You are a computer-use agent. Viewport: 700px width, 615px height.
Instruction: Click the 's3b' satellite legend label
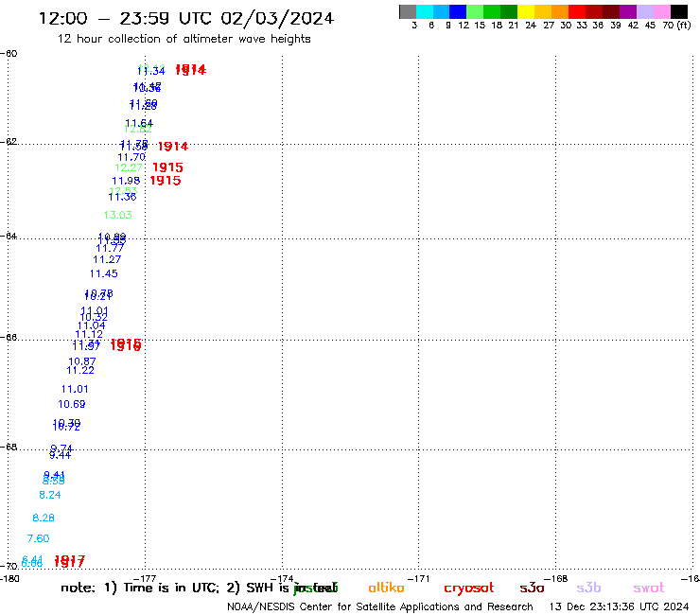pyautogui.click(x=588, y=588)
